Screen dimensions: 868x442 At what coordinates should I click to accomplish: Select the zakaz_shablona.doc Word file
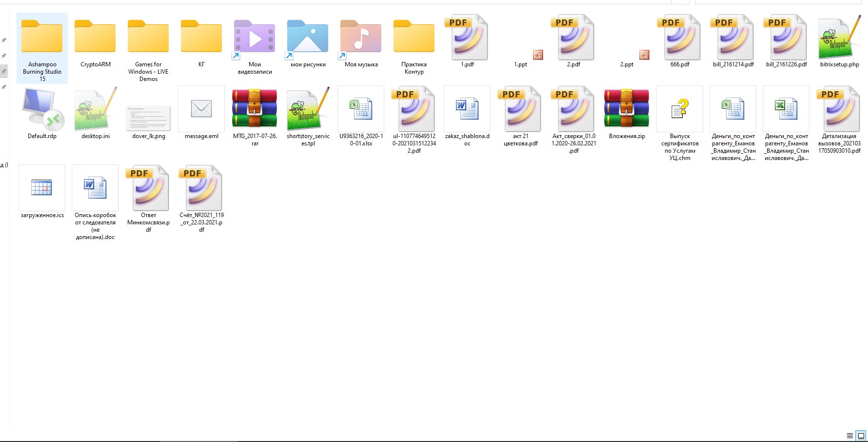point(467,117)
